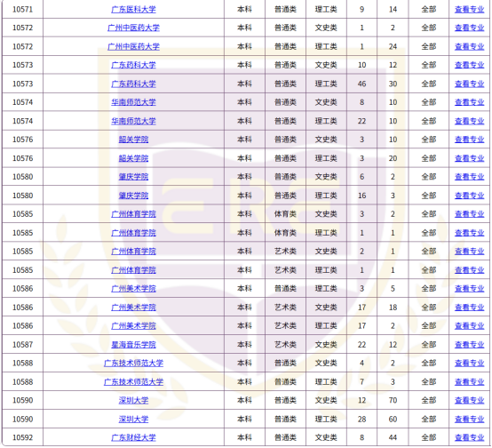Open 韶关学院 link in 文史类 row
This screenshot has width=492, height=448.
(133, 140)
